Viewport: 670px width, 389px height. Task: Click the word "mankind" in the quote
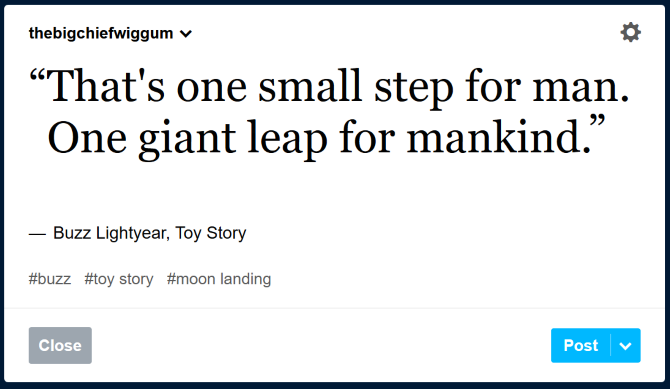coord(494,136)
